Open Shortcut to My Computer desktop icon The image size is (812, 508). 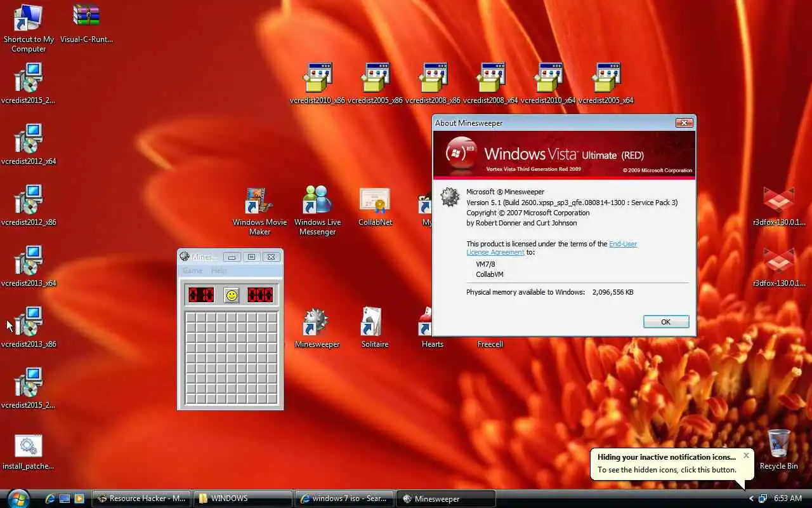pyautogui.click(x=29, y=29)
